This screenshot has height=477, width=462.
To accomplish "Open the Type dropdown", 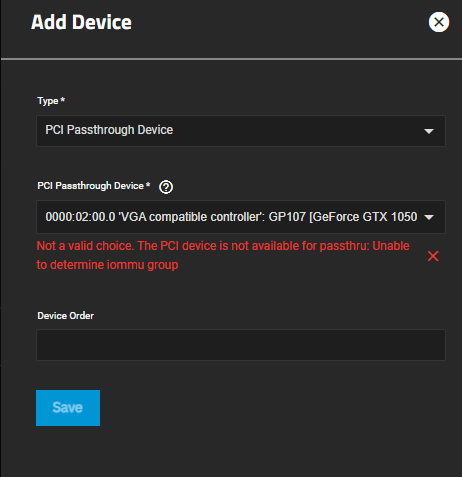I will click(241, 131).
